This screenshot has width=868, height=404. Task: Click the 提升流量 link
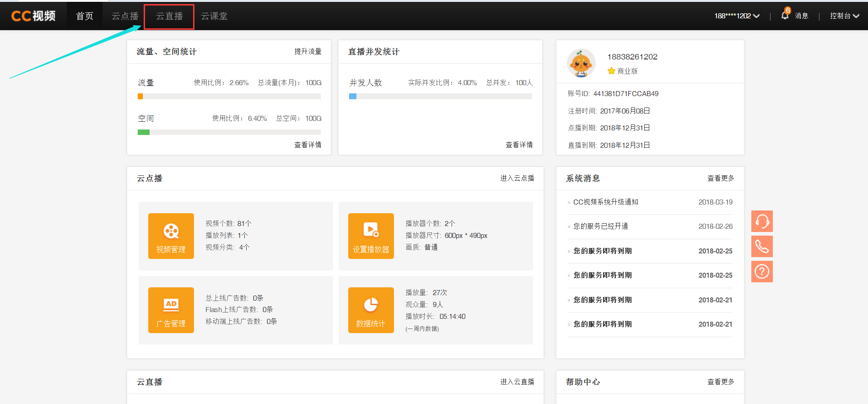(307, 52)
